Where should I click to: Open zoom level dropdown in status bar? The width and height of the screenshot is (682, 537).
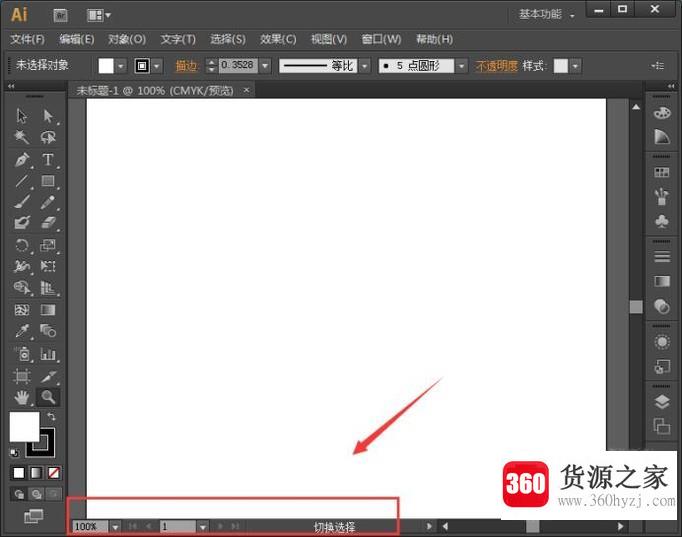[x=115, y=527]
